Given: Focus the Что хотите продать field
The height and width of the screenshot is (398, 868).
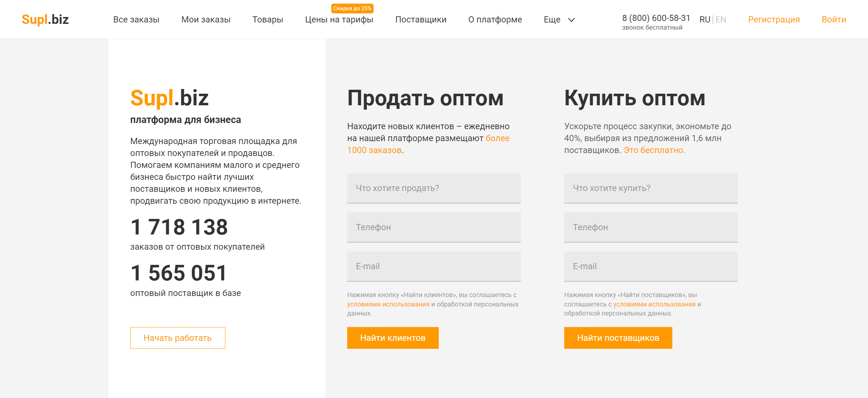Looking at the screenshot, I should 434,188.
